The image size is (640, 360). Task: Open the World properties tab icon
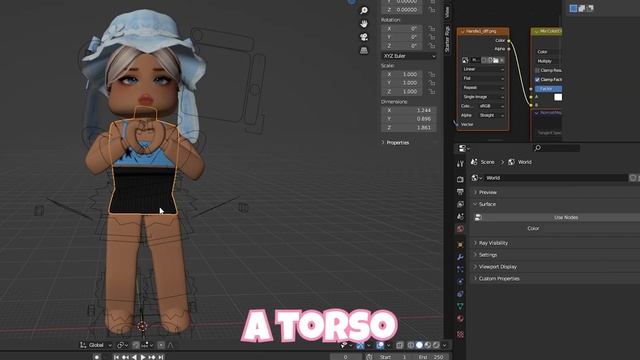[x=460, y=229]
